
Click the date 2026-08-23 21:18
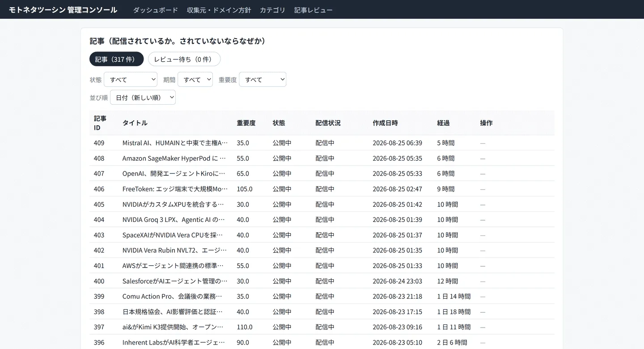pyautogui.click(x=397, y=297)
